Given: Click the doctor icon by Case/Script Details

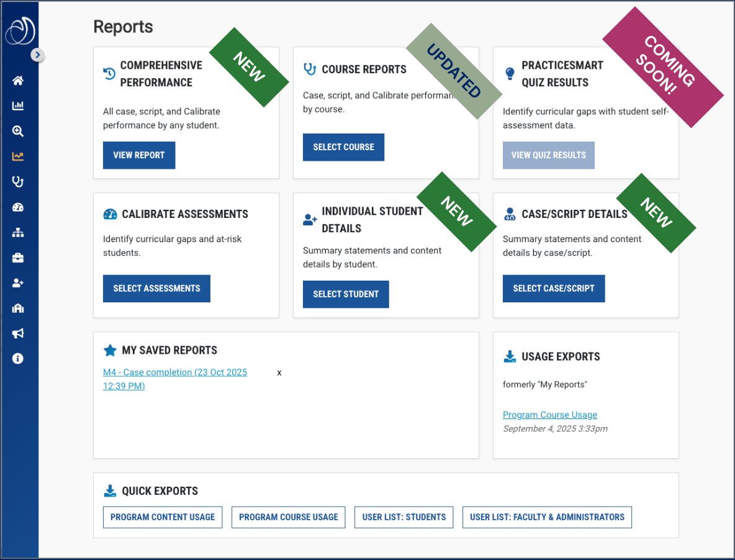Looking at the screenshot, I should (510, 214).
